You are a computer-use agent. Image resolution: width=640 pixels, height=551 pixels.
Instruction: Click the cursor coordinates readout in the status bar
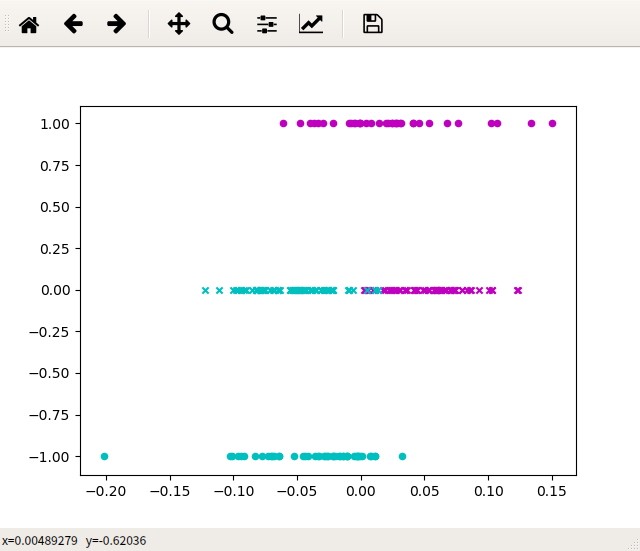74,541
